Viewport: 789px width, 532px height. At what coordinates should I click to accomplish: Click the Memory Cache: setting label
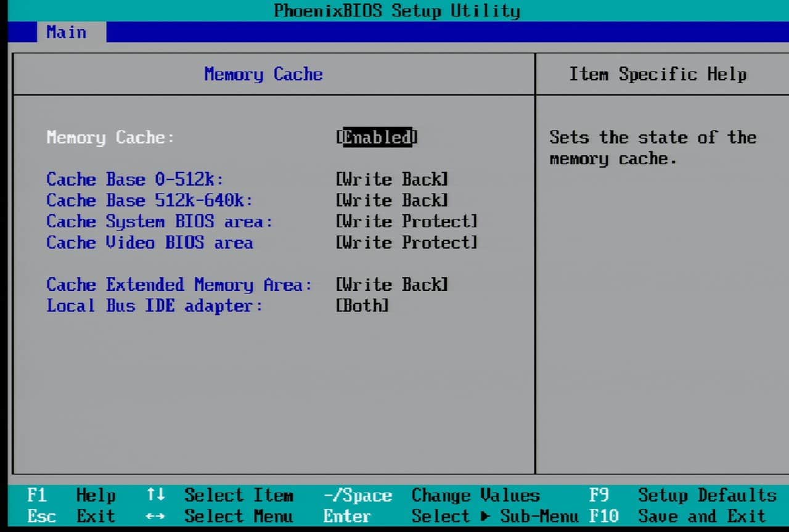point(110,137)
